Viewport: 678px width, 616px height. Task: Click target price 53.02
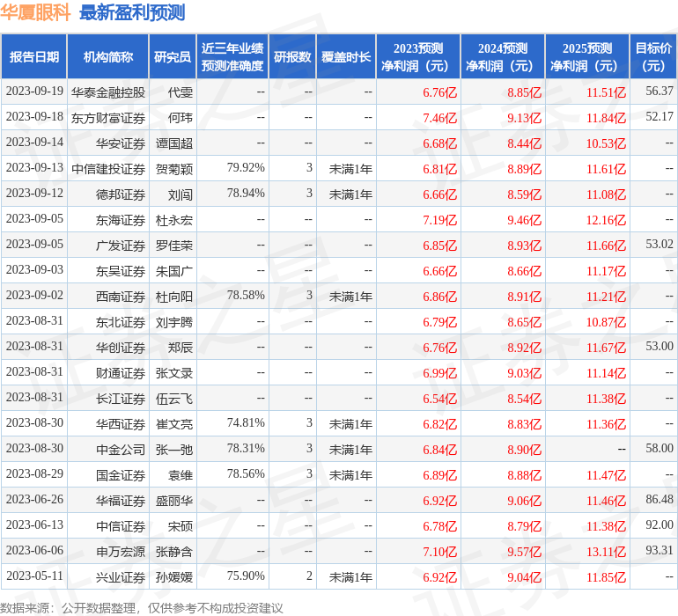660,245
